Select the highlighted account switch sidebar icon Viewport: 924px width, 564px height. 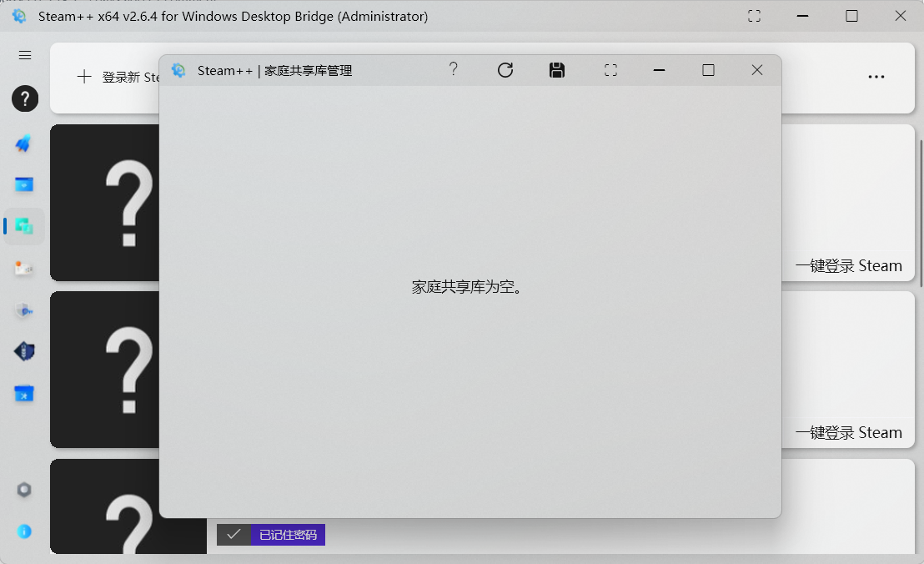pyautogui.click(x=23, y=225)
